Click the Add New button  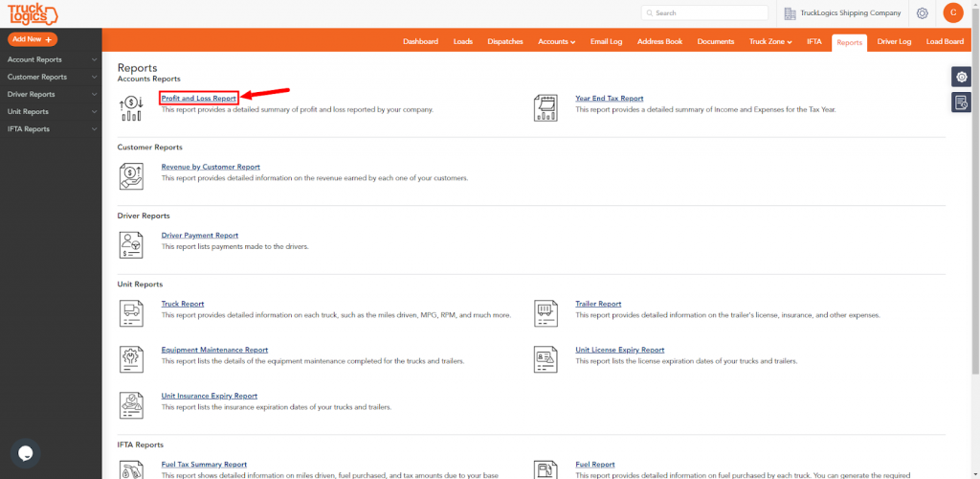[x=33, y=38]
